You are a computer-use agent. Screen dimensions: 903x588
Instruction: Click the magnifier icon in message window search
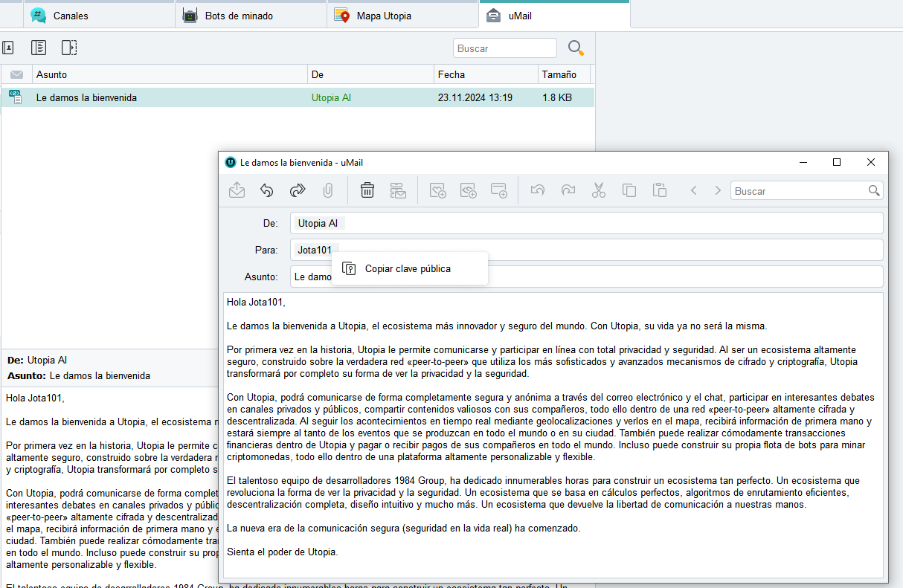pyautogui.click(x=874, y=191)
